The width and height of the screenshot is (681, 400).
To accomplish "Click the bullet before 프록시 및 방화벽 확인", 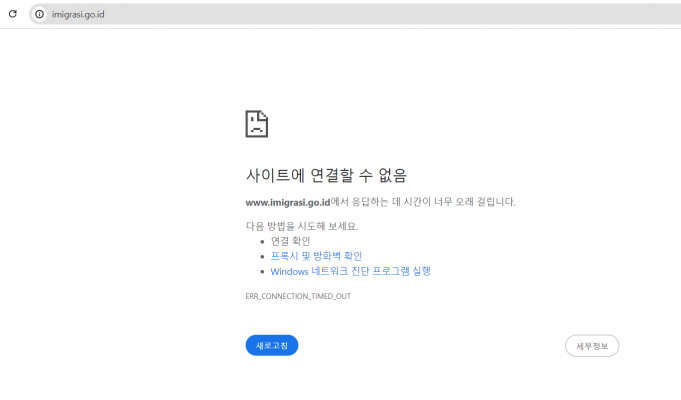I will tap(262, 257).
